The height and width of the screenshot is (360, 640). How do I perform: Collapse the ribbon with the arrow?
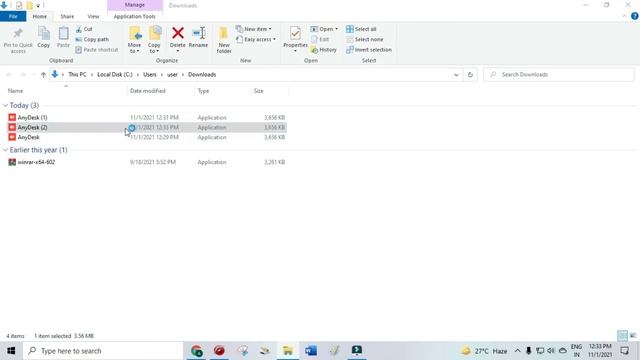click(624, 16)
